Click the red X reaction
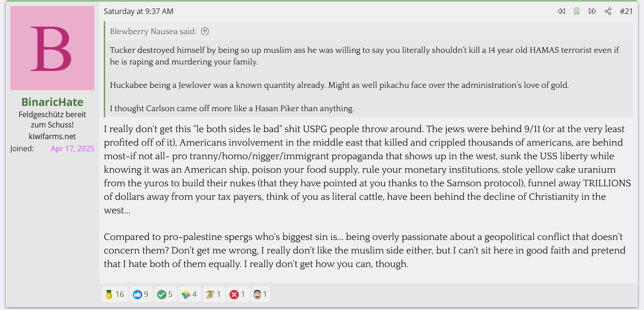 (x=238, y=294)
